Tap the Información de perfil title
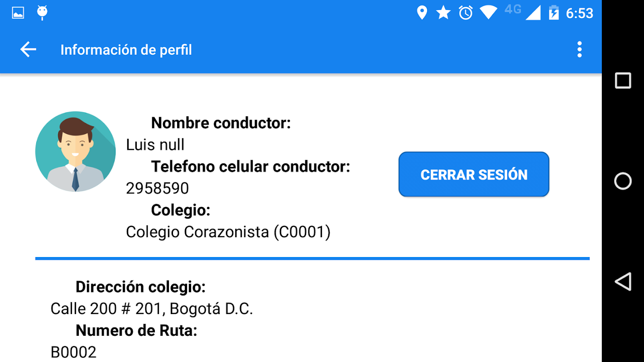This screenshot has height=362, width=644. pos(126,50)
